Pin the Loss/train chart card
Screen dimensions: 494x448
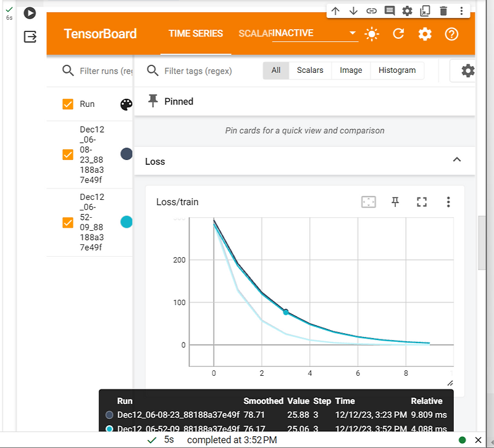click(x=395, y=202)
